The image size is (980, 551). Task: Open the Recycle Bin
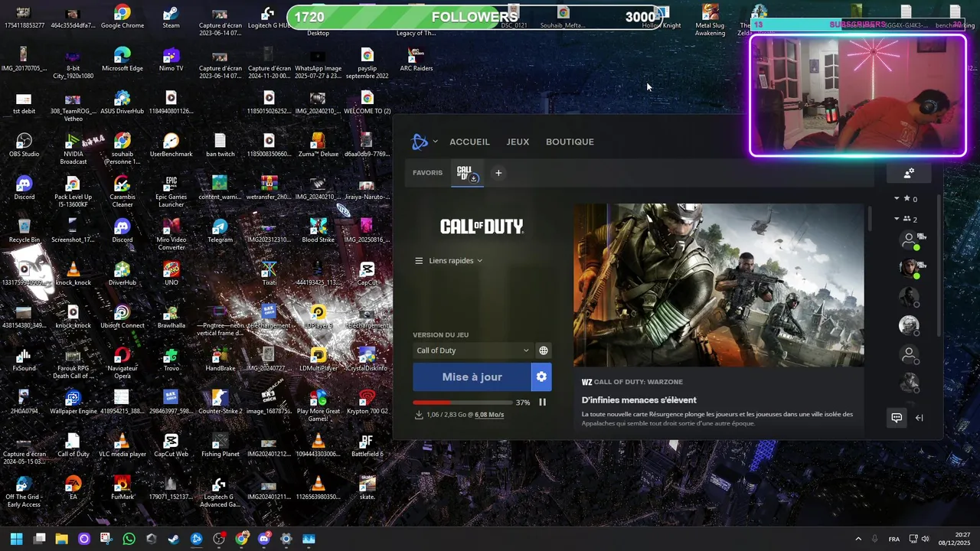(24, 231)
